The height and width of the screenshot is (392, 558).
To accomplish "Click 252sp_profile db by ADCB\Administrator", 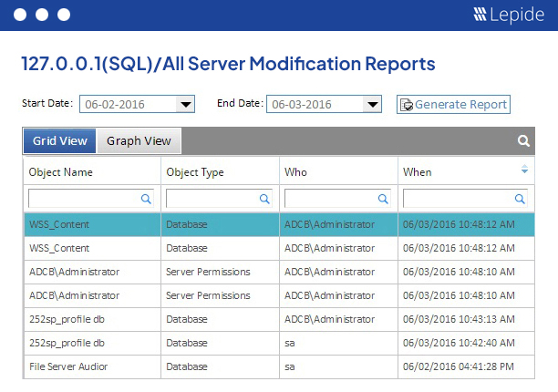I will (x=92, y=319).
